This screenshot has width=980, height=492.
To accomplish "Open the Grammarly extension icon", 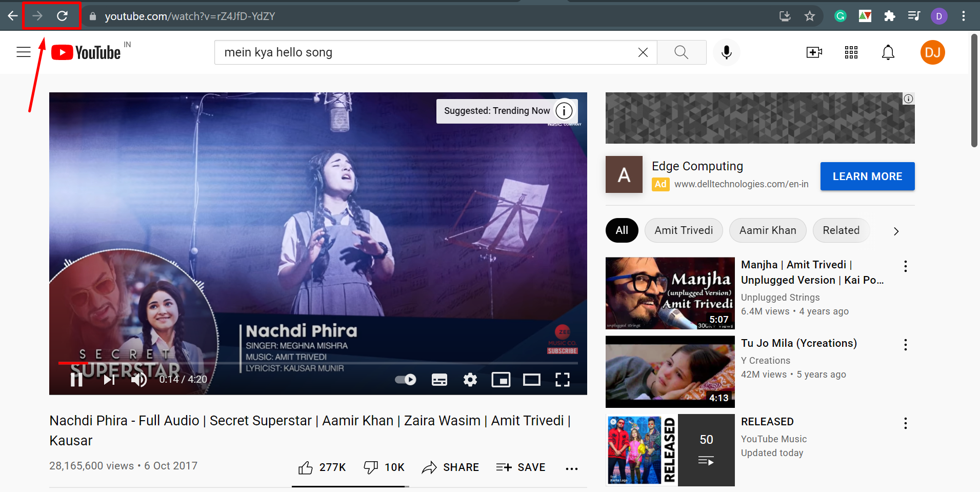I will pos(841,16).
